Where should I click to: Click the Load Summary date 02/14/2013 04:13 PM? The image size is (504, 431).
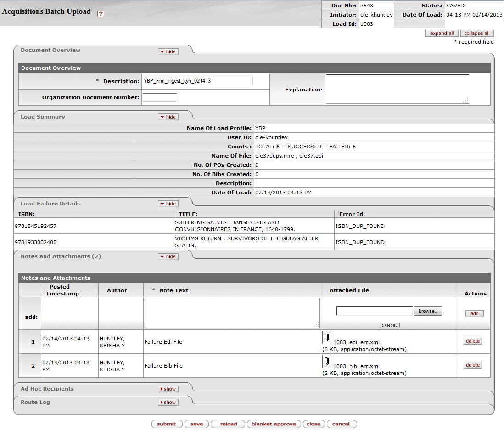(284, 193)
